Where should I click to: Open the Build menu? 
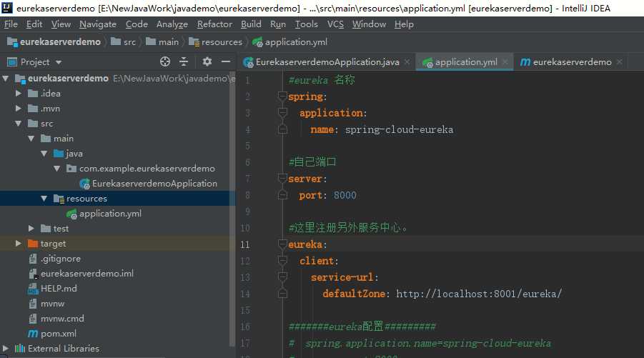pyautogui.click(x=251, y=24)
